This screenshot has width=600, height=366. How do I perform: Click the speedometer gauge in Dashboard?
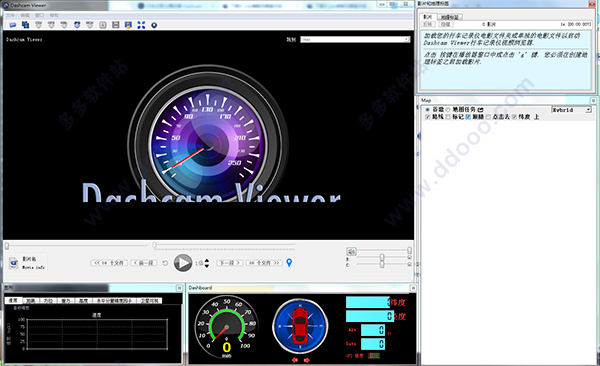click(x=226, y=327)
